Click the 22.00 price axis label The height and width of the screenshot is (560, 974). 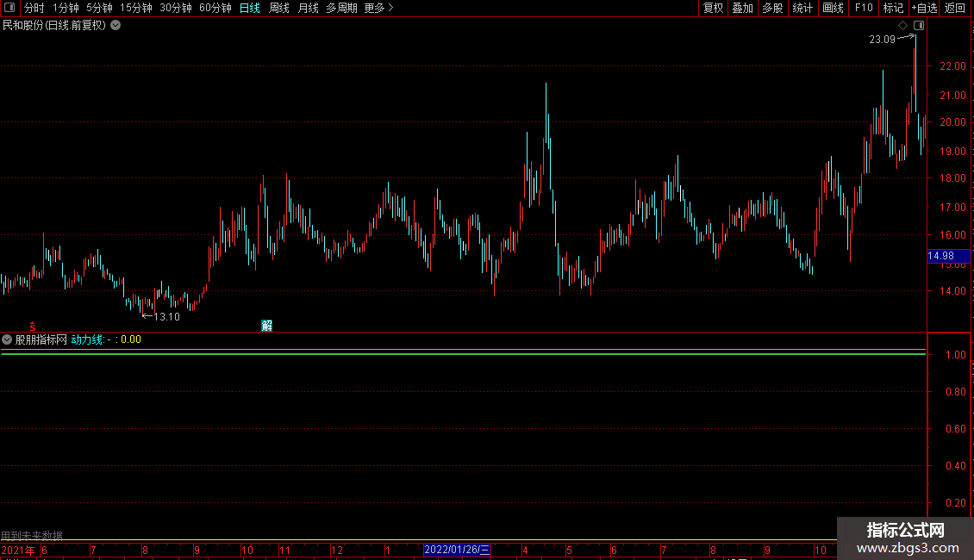[952, 66]
